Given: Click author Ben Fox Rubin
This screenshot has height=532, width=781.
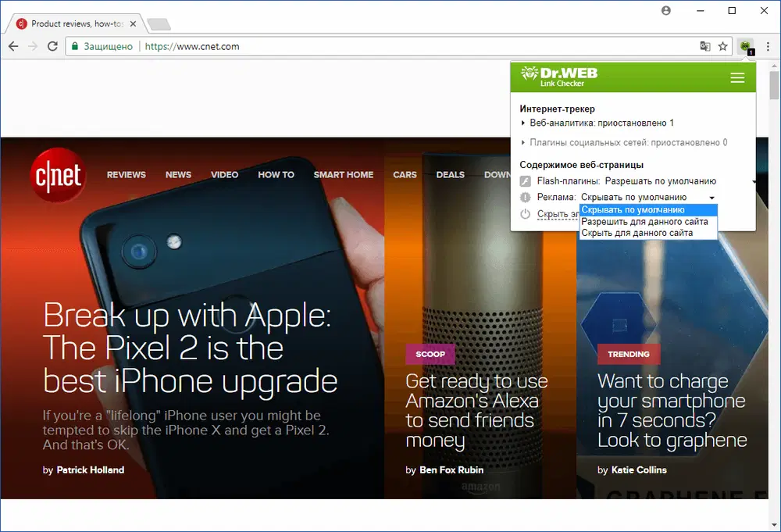Looking at the screenshot, I should 451,470.
